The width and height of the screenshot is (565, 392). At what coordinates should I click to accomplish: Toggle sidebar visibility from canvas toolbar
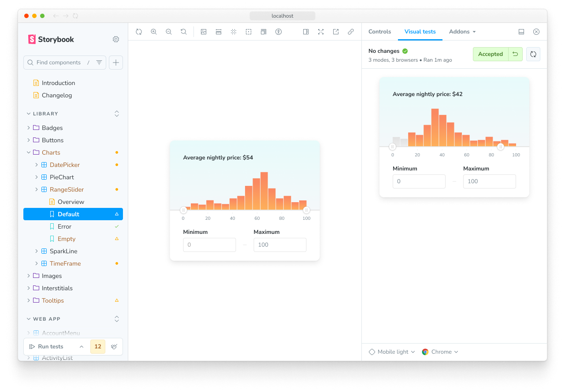coord(305,32)
